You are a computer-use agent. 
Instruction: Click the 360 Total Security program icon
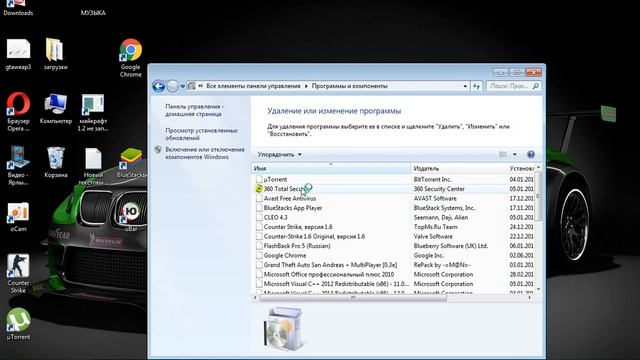coord(259,189)
